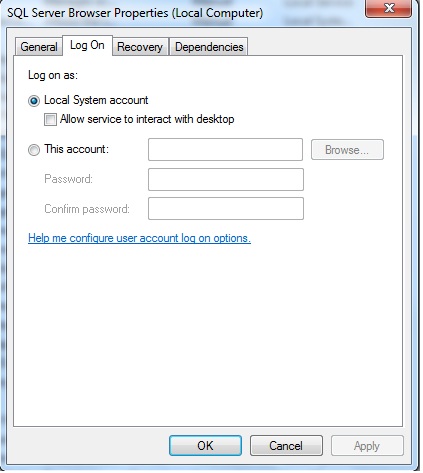This screenshot has height=473, width=423.
Task: Select the Log On tab
Action: 87,45
